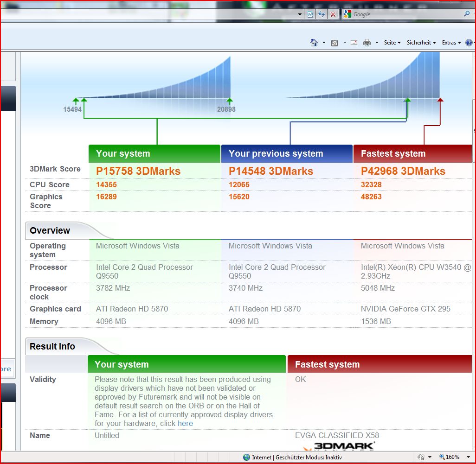The image size is (476, 464).
Task: Click the 15494 label under the chart
Action: coord(72,109)
